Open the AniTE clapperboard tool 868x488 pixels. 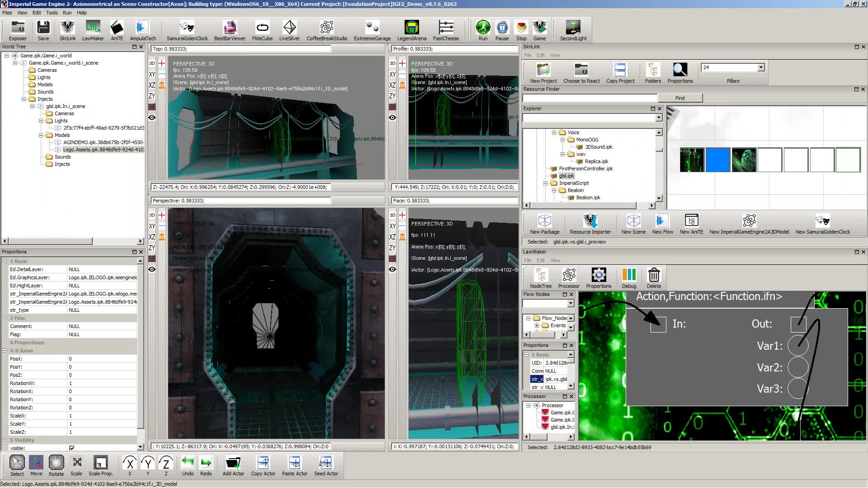point(117,30)
